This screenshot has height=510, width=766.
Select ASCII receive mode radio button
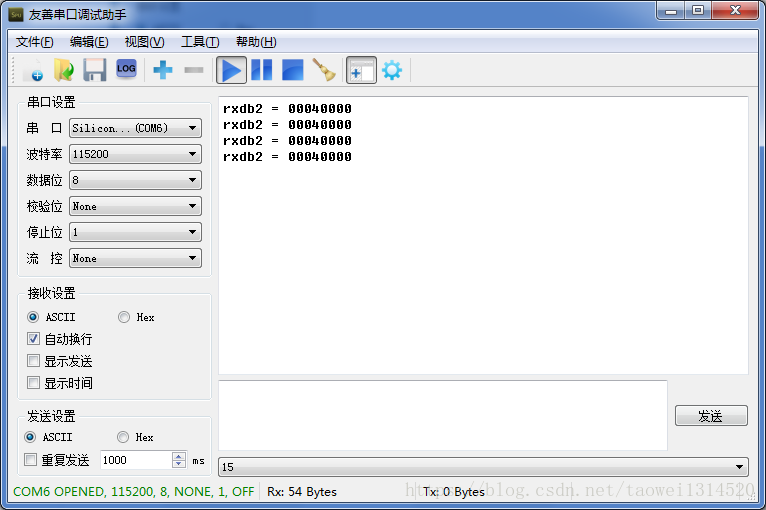[33, 318]
